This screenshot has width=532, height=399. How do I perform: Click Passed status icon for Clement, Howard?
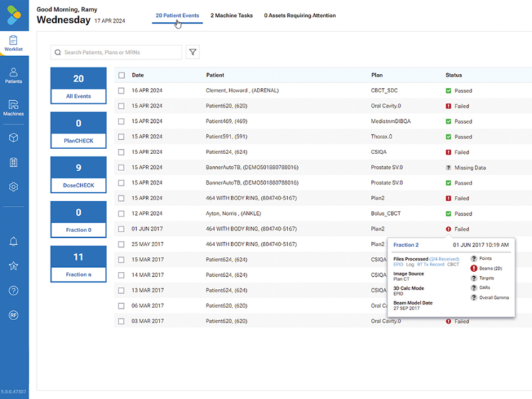click(x=448, y=91)
